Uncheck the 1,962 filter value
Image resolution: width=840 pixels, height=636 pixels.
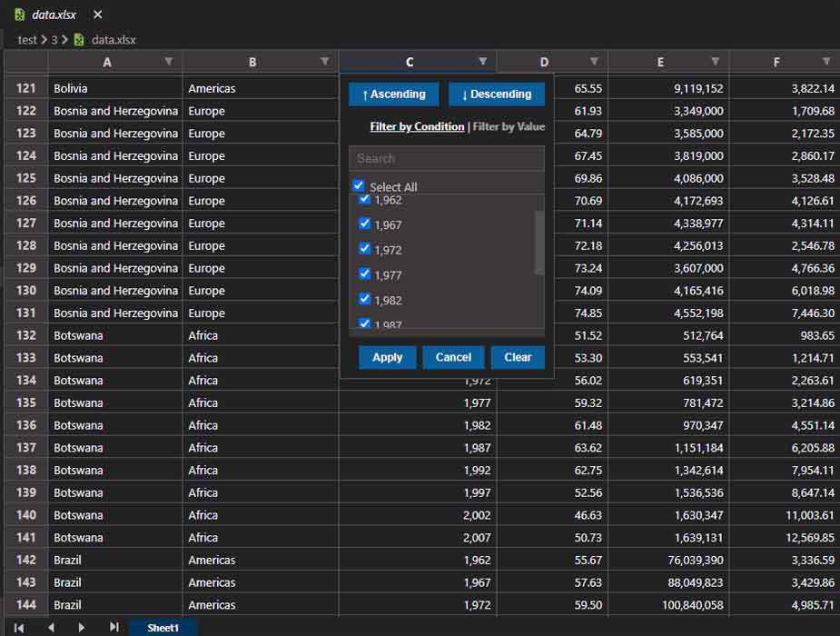(x=364, y=199)
